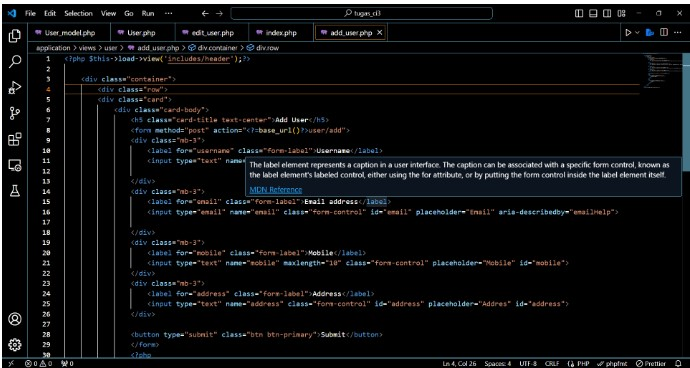Open user breadcrumb folder
This screenshot has height=368, width=690.
click(x=111, y=48)
